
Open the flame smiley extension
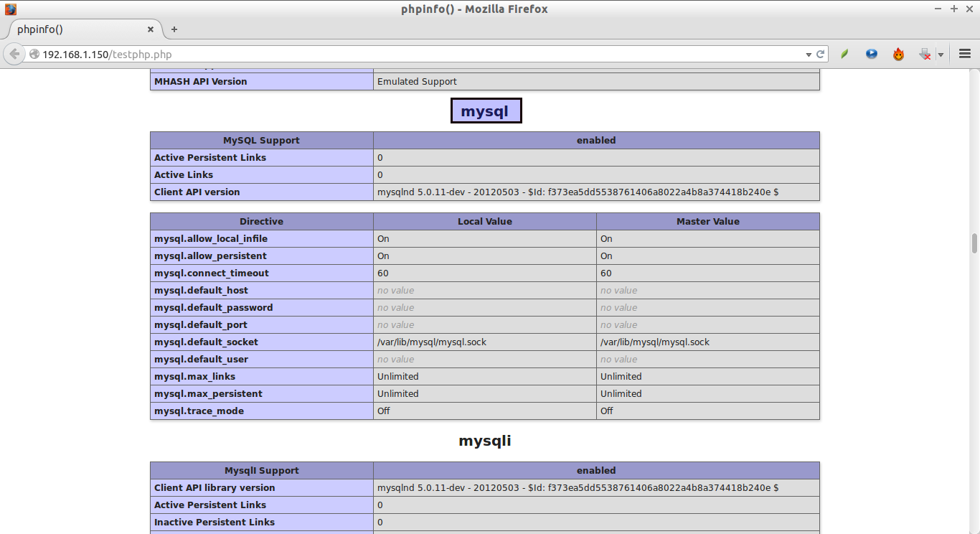(898, 54)
